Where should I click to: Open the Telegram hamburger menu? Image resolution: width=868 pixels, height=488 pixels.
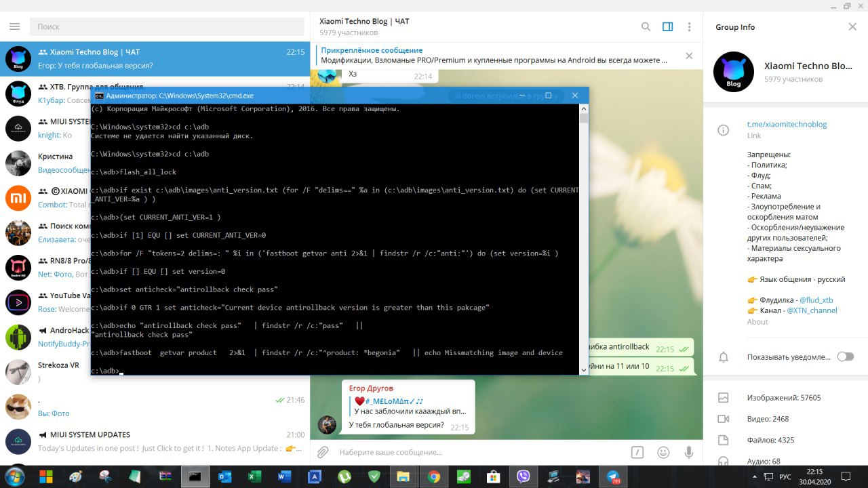click(x=14, y=26)
